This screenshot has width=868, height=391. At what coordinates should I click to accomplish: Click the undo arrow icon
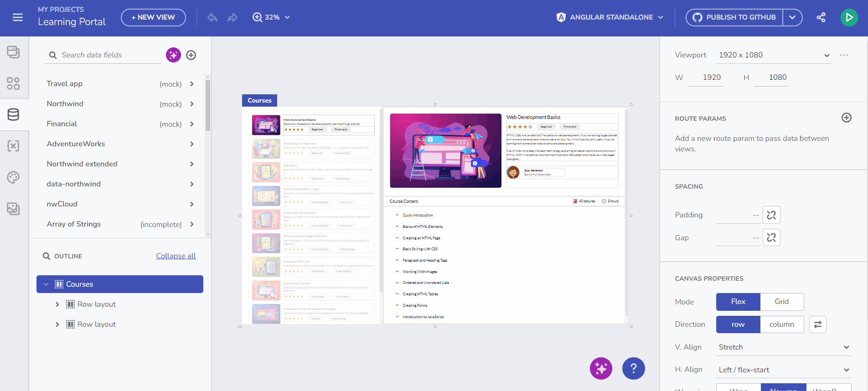[212, 17]
